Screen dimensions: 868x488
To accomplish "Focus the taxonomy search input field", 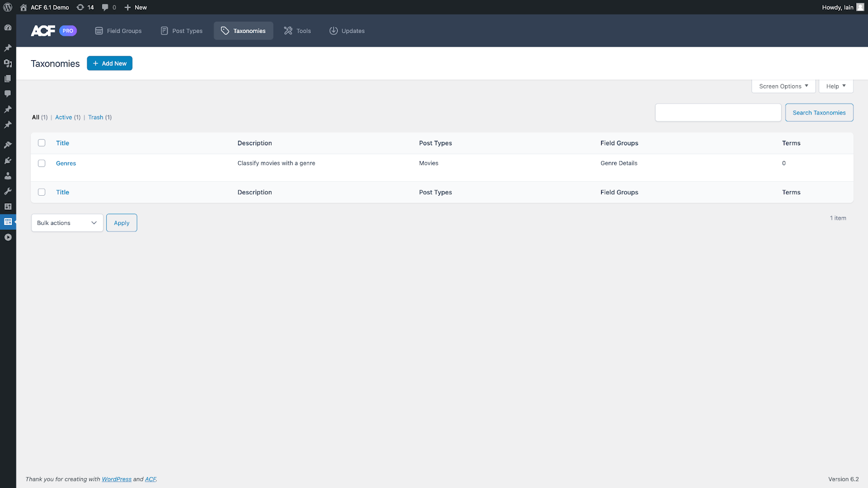I will [x=718, y=113].
